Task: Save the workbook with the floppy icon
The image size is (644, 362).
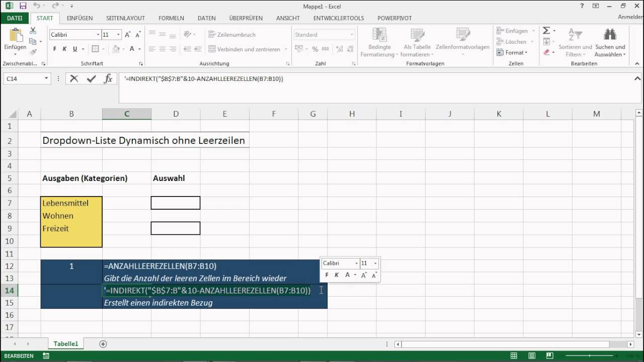Action: (23, 6)
